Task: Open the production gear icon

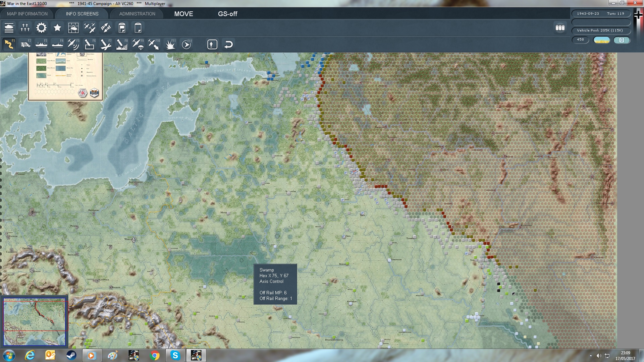Action: (41, 28)
